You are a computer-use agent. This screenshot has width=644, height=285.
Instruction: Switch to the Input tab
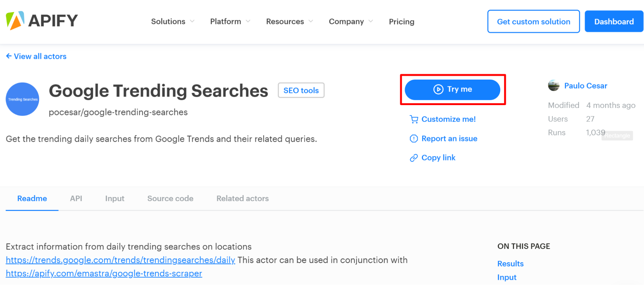click(115, 199)
